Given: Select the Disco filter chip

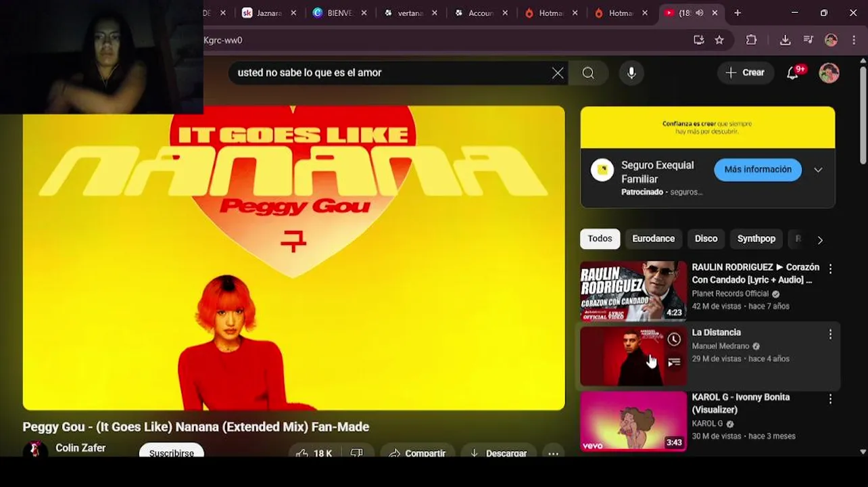Looking at the screenshot, I should click(706, 239).
